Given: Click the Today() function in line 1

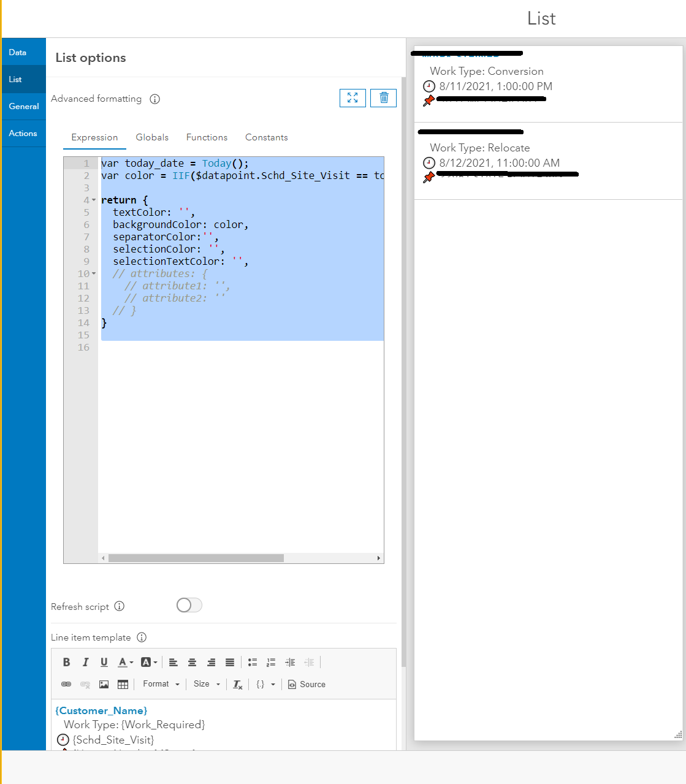Looking at the screenshot, I should coord(216,164).
